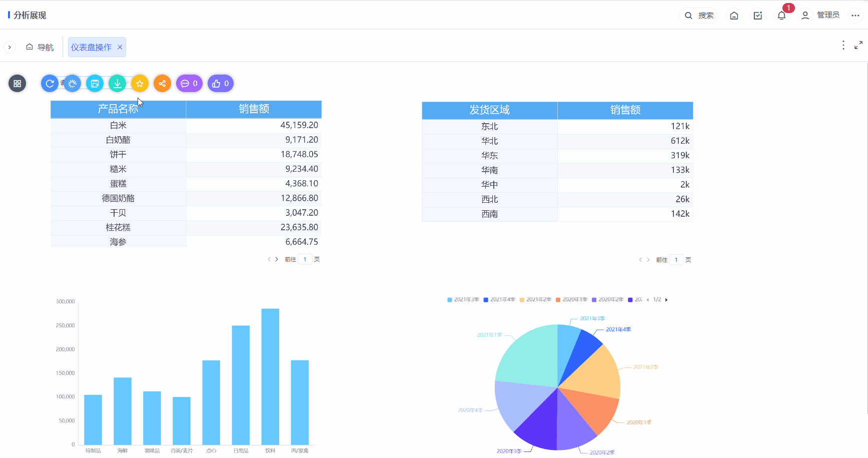The height and width of the screenshot is (458, 868).
Task: Toggle the 2021年2季 legend item
Action: [x=535, y=300]
